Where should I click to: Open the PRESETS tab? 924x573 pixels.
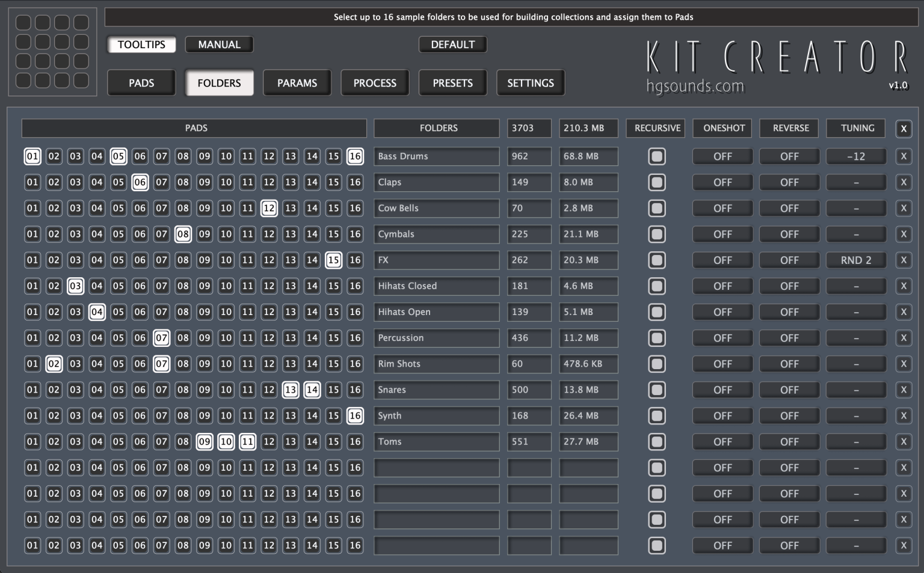tap(452, 82)
